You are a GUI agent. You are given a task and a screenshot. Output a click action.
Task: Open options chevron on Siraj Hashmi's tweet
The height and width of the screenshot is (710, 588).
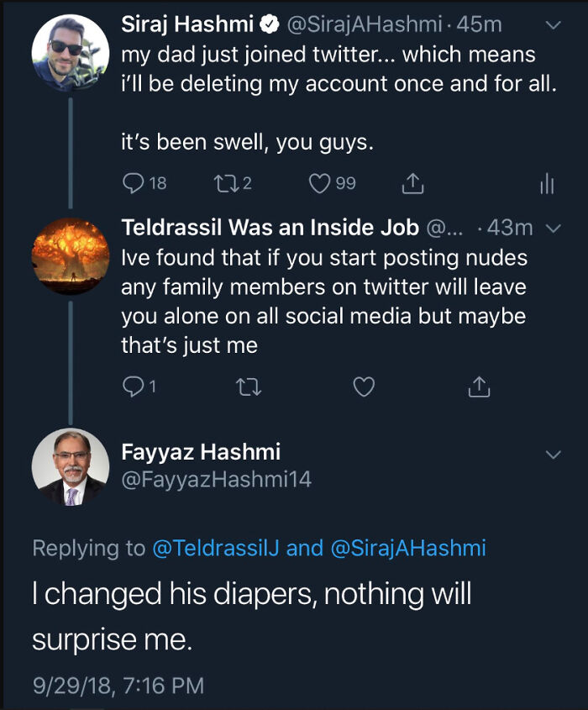coord(553,26)
